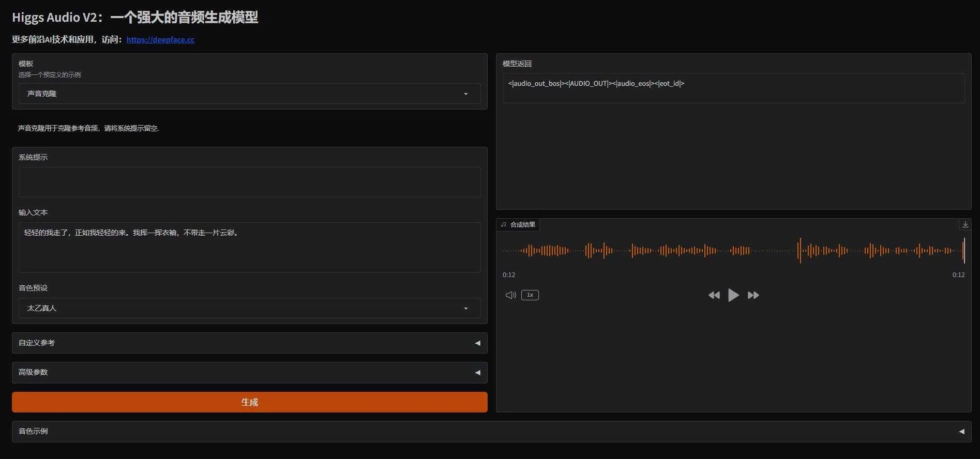Click the fast-forward icon in audio player

(x=753, y=295)
